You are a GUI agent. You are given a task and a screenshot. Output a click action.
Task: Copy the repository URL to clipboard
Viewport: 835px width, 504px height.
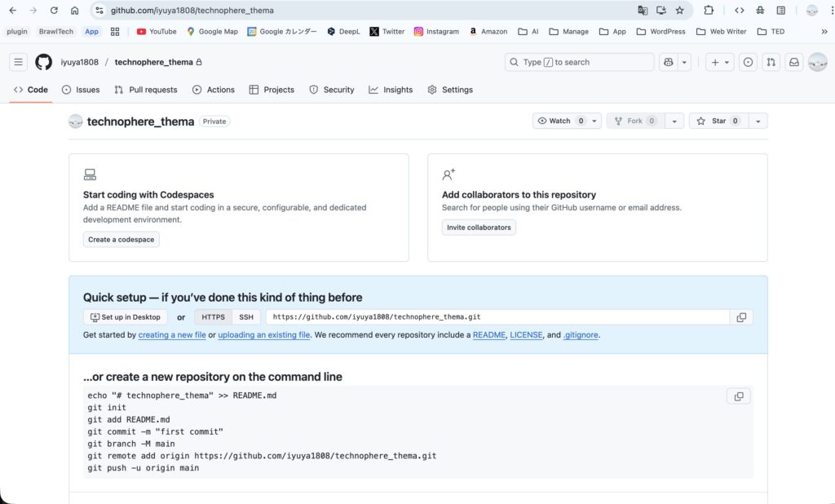741,317
